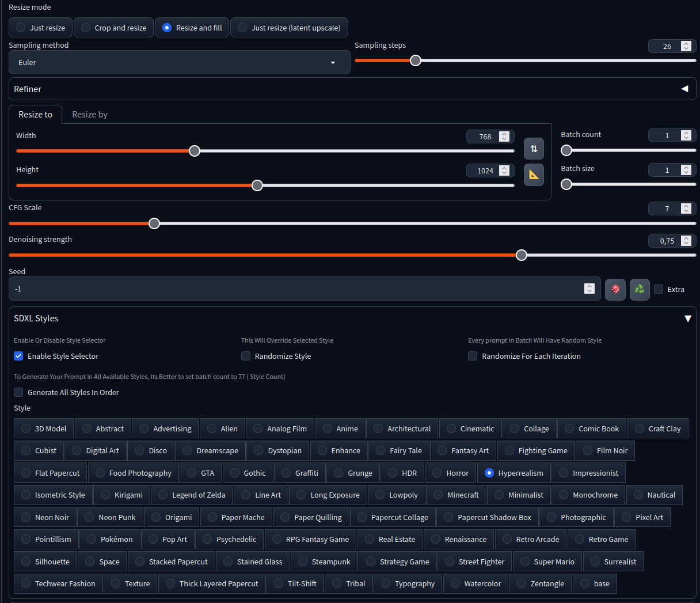Check Generate All Styles In Order
This screenshot has height=603, width=700.
(18, 392)
